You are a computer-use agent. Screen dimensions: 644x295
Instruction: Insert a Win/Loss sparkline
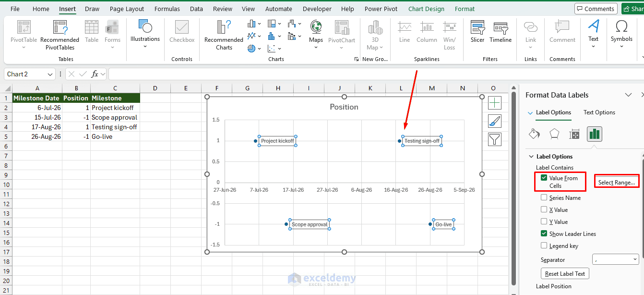pyautogui.click(x=449, y=35)
